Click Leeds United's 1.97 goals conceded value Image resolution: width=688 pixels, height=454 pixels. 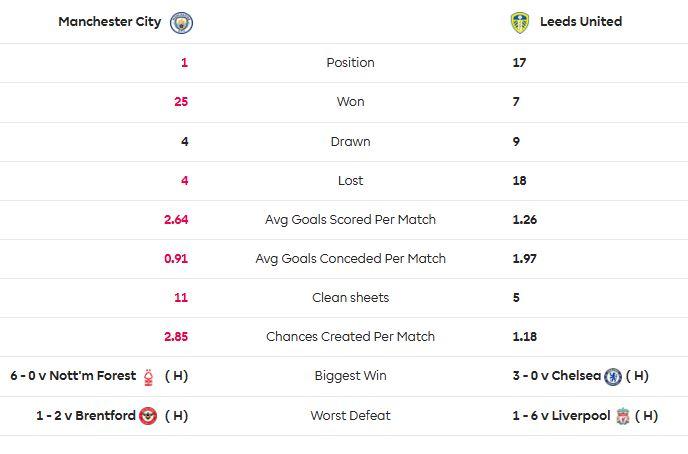point(526,258)
